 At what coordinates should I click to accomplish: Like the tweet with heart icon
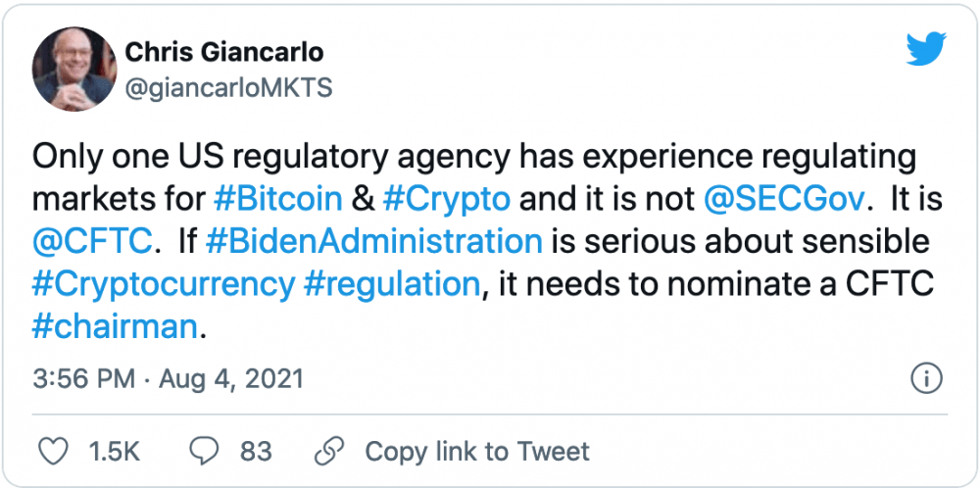[x=52, y=451]
